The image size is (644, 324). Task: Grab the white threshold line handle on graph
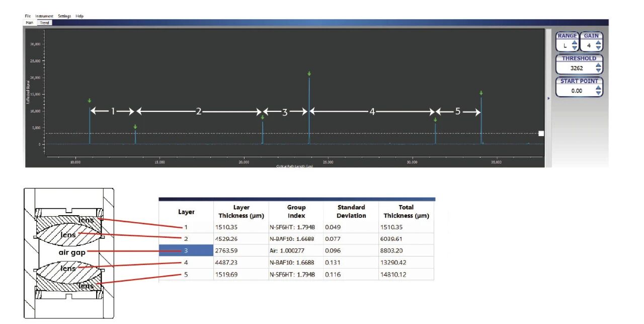pos(541,134)
